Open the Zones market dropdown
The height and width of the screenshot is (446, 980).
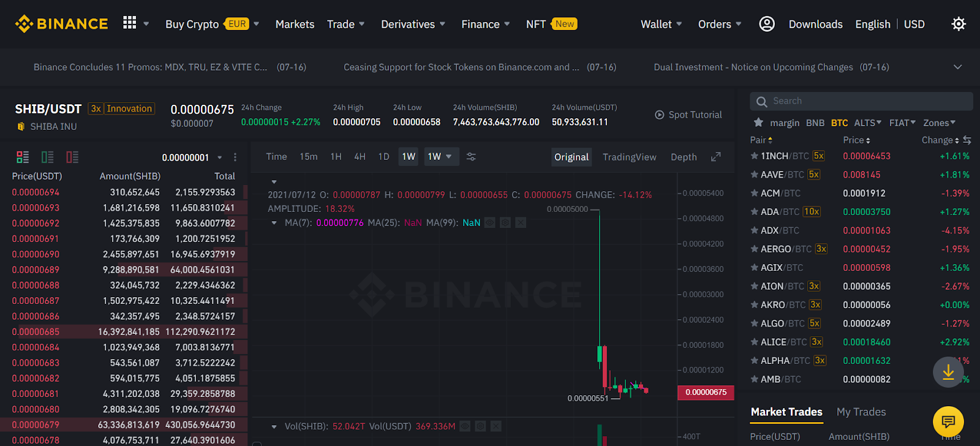(939, 123)
